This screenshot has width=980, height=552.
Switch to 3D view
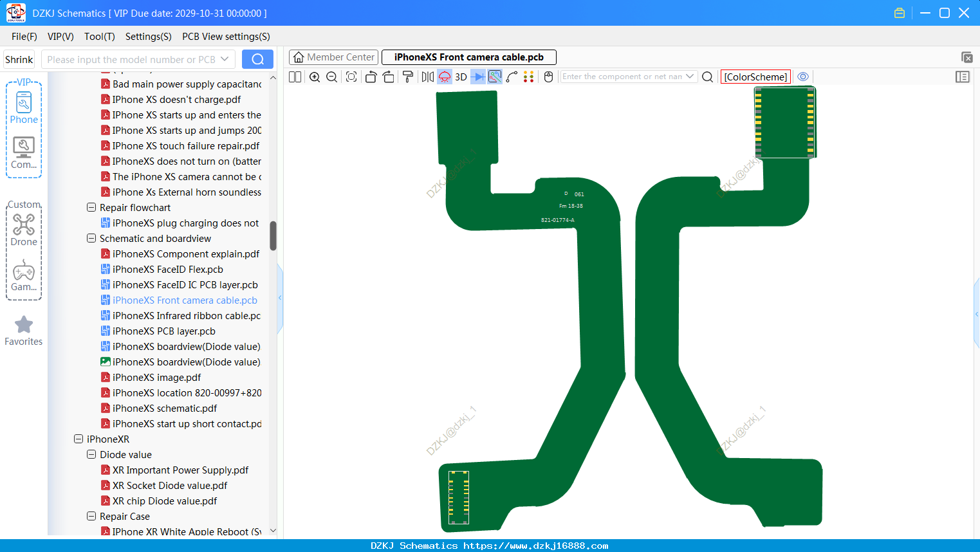coord(461,77)
